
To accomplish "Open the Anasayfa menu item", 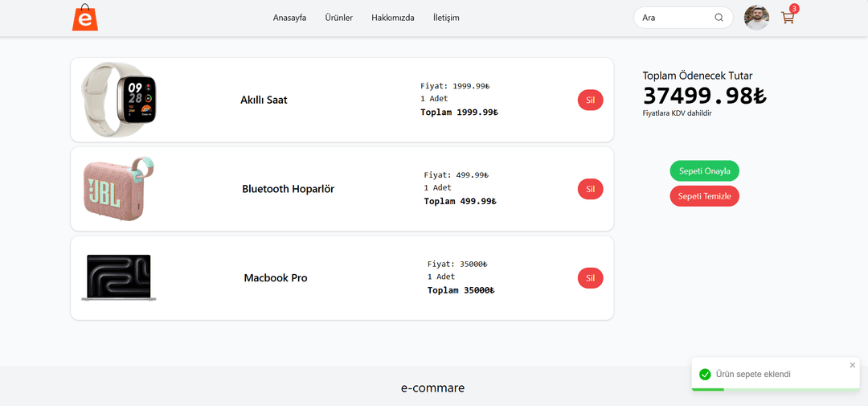I will tap(289, 18).
